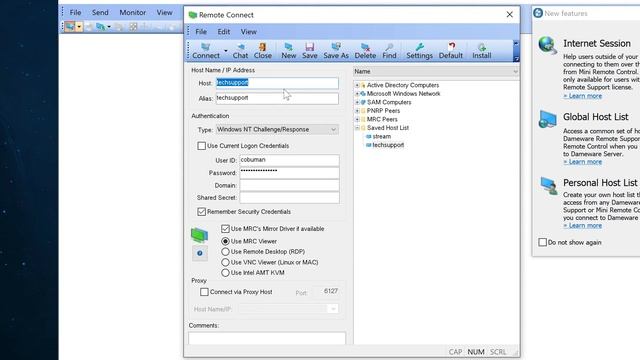Click the Chat toolbar icon
Screen dimensions: 640x360
pos(240,51)
